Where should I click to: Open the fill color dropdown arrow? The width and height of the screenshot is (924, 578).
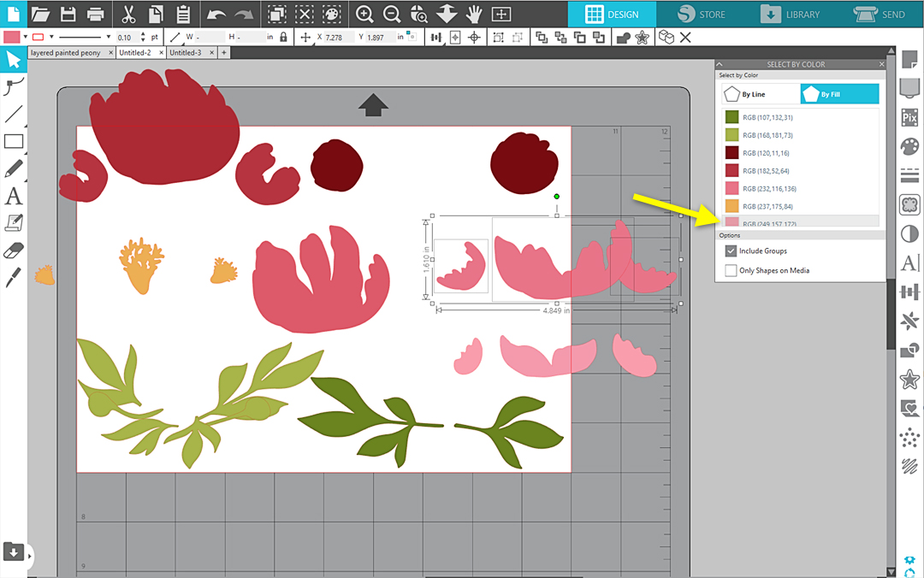[x=26, y=37]
